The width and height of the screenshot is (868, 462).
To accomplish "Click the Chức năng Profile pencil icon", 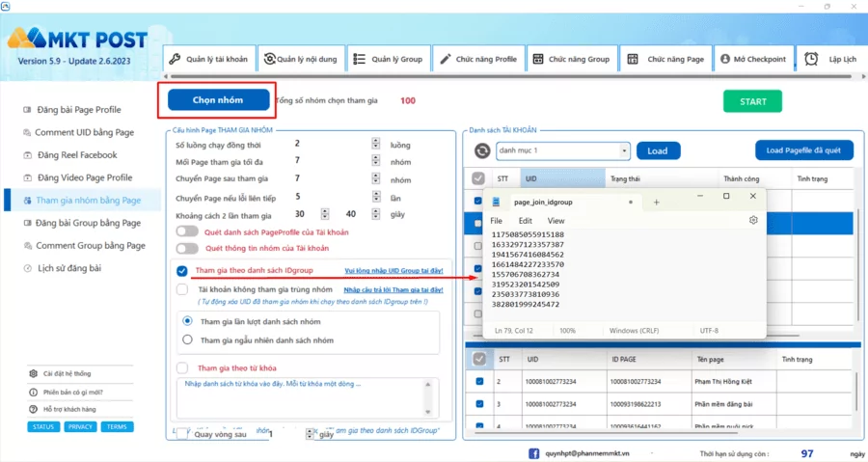I will pos(445,59).
